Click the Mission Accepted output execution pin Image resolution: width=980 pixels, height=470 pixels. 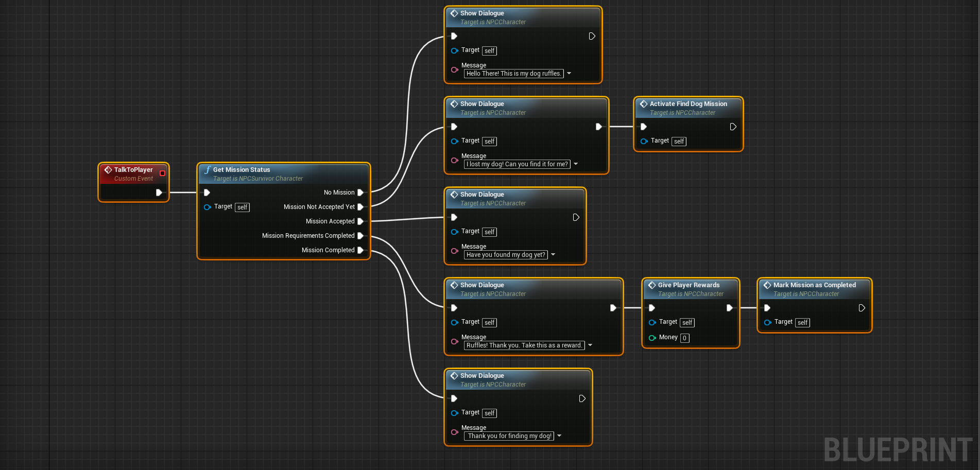coord(360,221)
